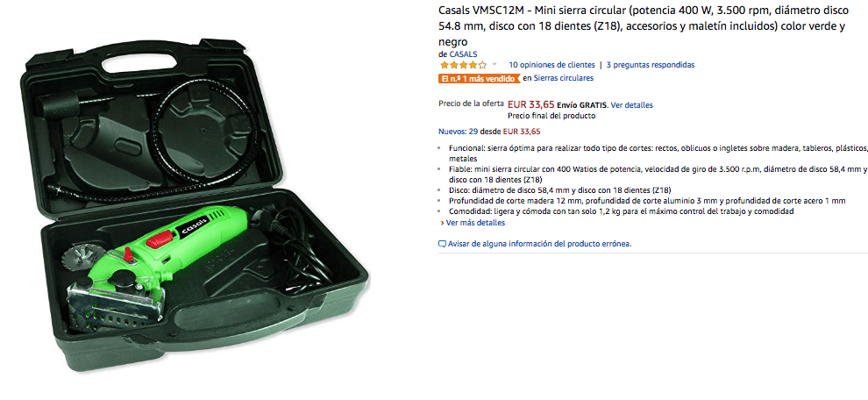Click the empty fifth star in rating
Image resolution: width=868 pixels, height=400 pixels.
click(x=483, y=65)
